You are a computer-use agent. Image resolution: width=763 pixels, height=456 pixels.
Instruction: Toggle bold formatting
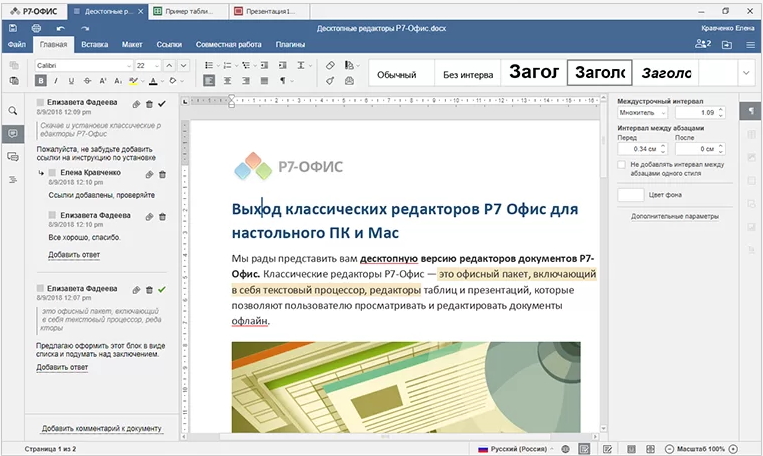41,81
